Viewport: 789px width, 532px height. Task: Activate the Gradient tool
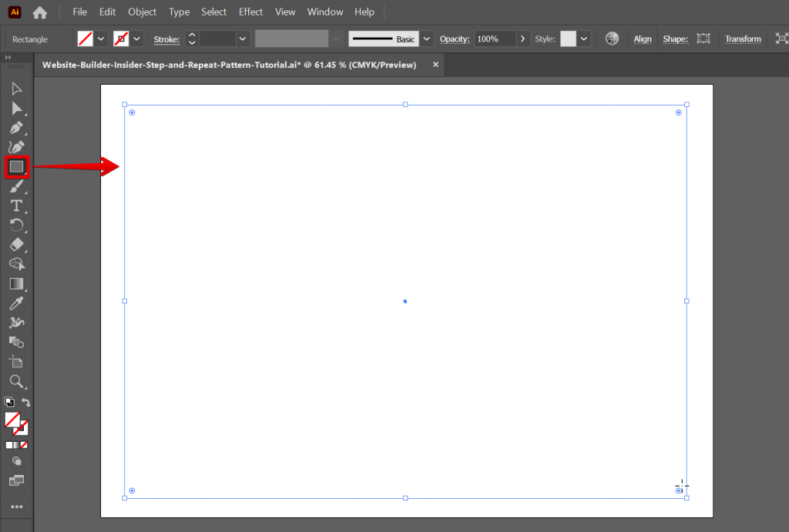(17, 284)
